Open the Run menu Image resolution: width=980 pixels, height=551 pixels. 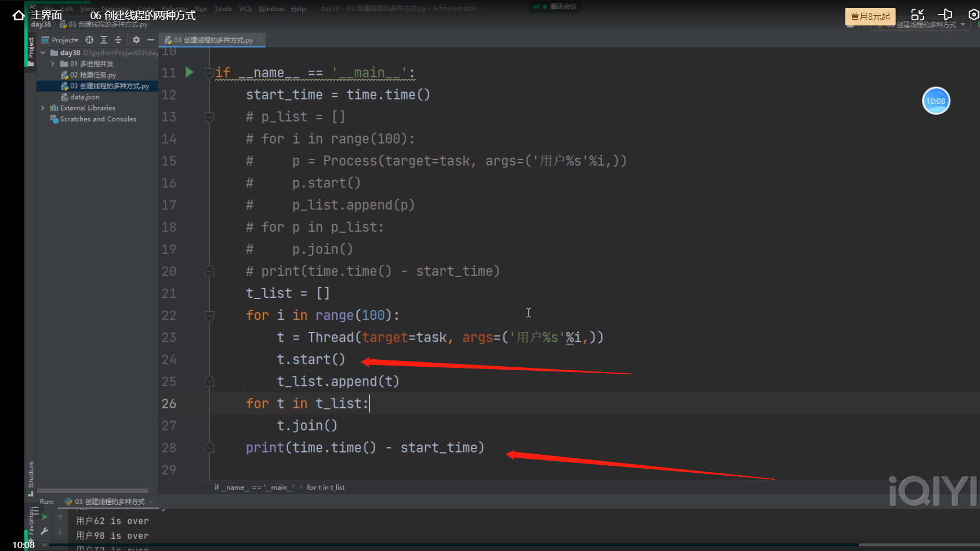tap(201, 9)
